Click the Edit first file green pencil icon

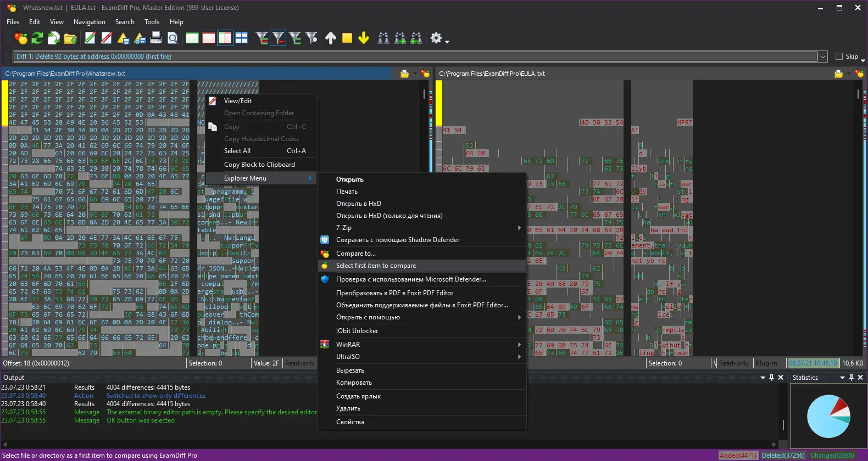[90, 38]
